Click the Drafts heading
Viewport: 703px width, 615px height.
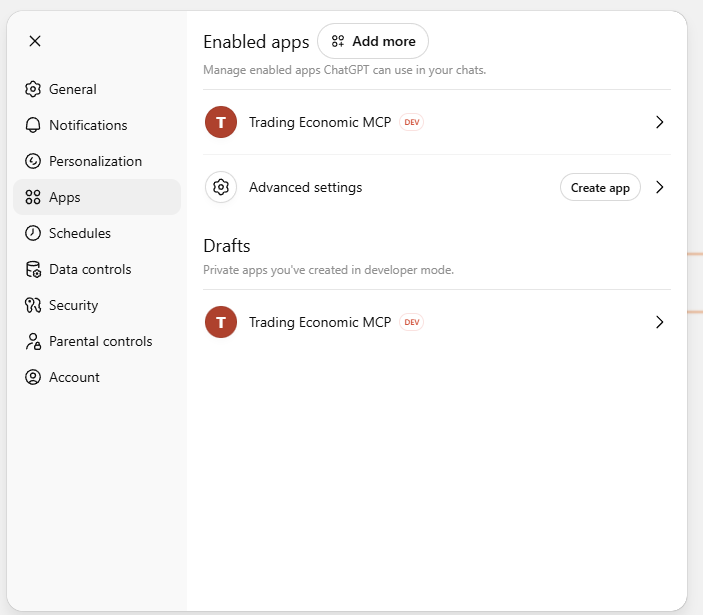point(227,246)
